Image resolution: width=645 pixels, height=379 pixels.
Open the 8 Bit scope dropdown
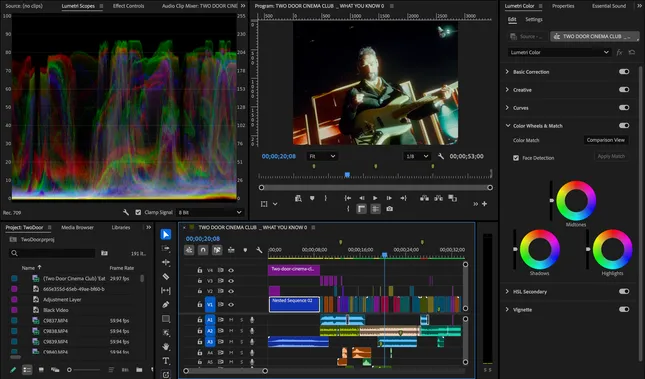coord(210,212)
